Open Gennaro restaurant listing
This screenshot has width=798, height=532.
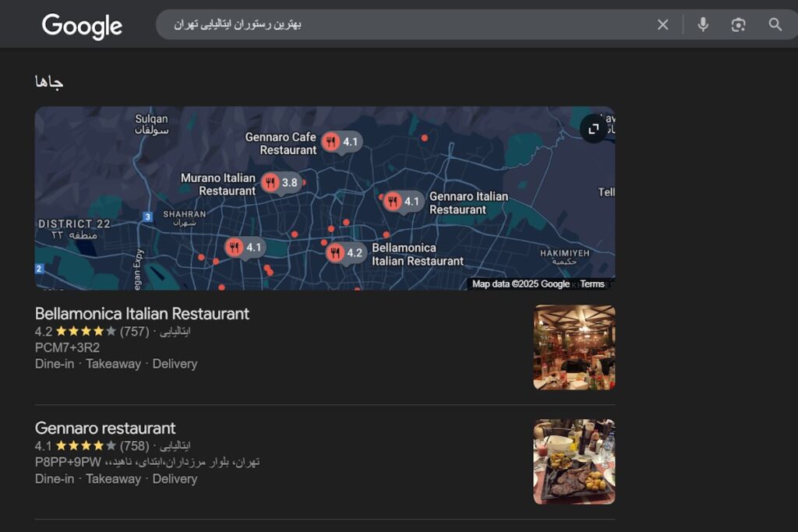[x=105, y=428]
